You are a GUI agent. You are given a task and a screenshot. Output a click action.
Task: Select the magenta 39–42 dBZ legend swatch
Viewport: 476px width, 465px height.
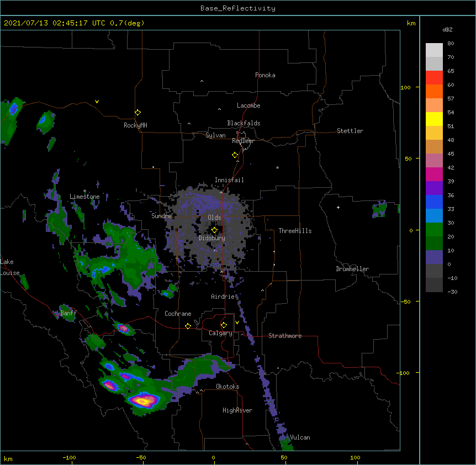[x=434, y=175]
